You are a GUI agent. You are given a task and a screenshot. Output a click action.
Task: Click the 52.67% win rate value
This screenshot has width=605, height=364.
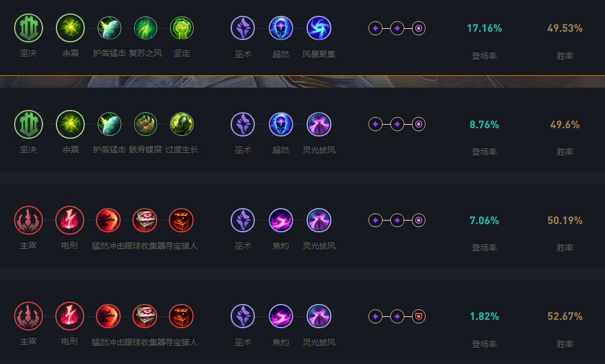point(565,316)
